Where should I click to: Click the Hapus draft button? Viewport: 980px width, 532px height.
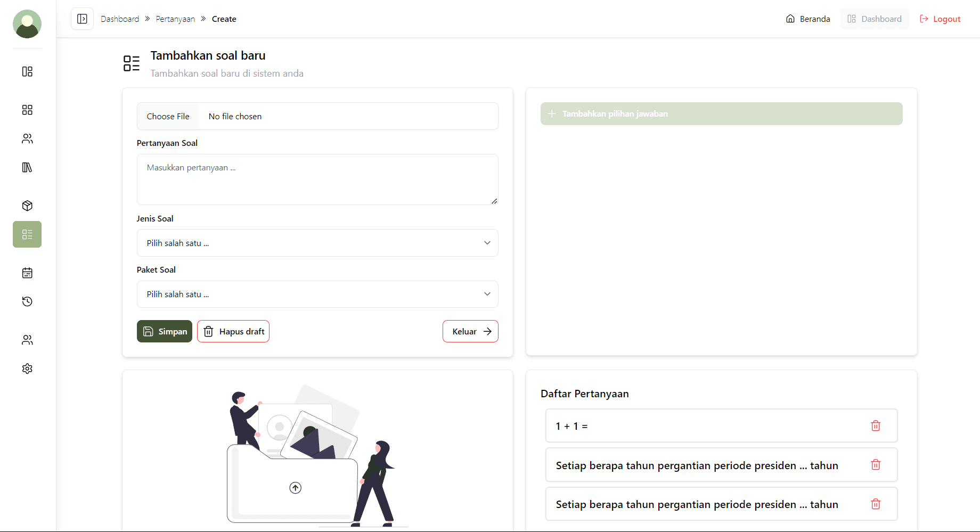233,331
